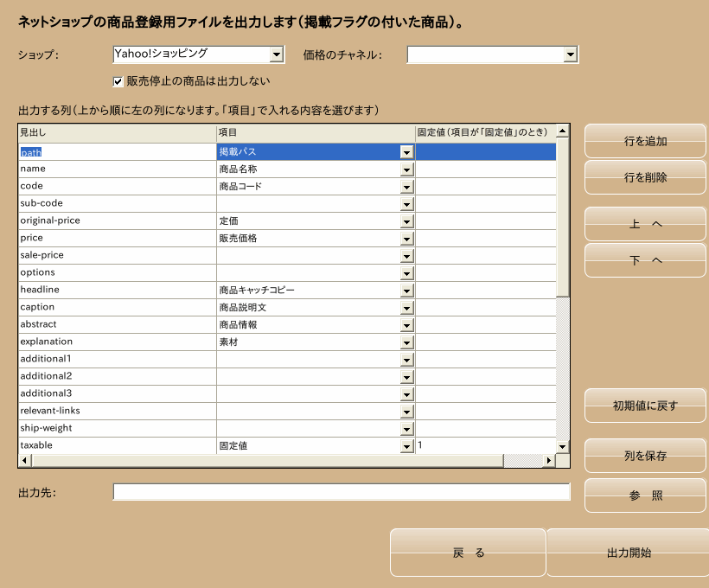Click the horizontal scrollbar thumb of the table
The image size is (709, 588).
[267, 460]
